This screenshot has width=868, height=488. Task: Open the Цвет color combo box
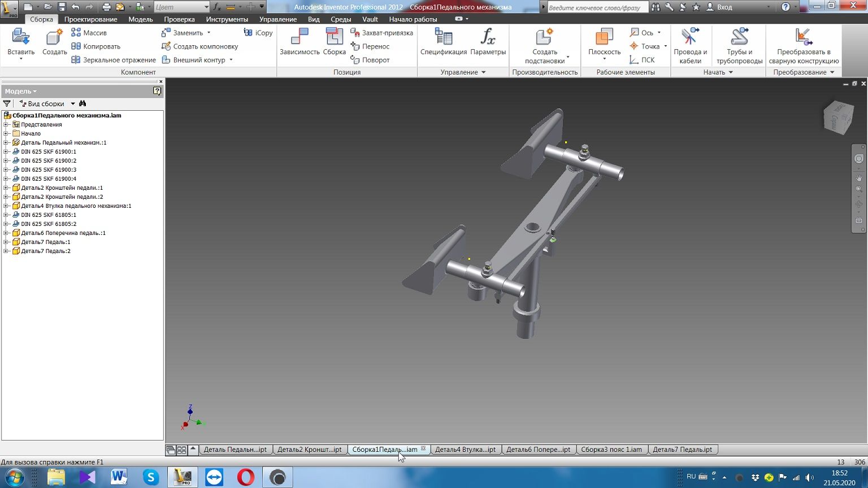pyautogui.click(x=181, y=7)
